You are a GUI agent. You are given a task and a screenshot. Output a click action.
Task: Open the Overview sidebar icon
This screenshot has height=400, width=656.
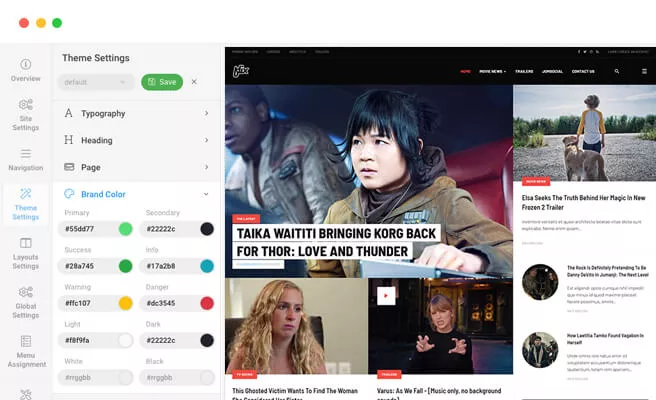[x=26, y=64]
